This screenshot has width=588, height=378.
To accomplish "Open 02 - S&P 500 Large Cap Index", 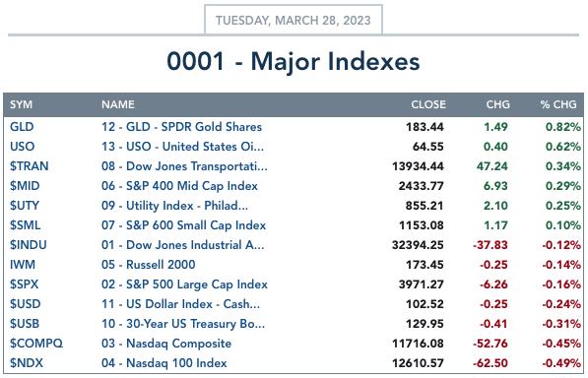I will pos(184,284).
